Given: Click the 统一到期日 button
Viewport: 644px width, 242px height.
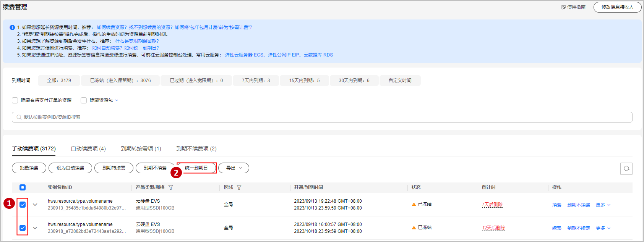Looking at the screenshot, I should [x=196, y=168].
